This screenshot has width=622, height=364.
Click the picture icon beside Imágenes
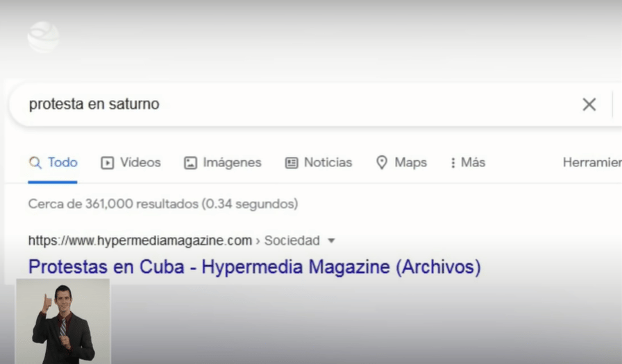190,163
